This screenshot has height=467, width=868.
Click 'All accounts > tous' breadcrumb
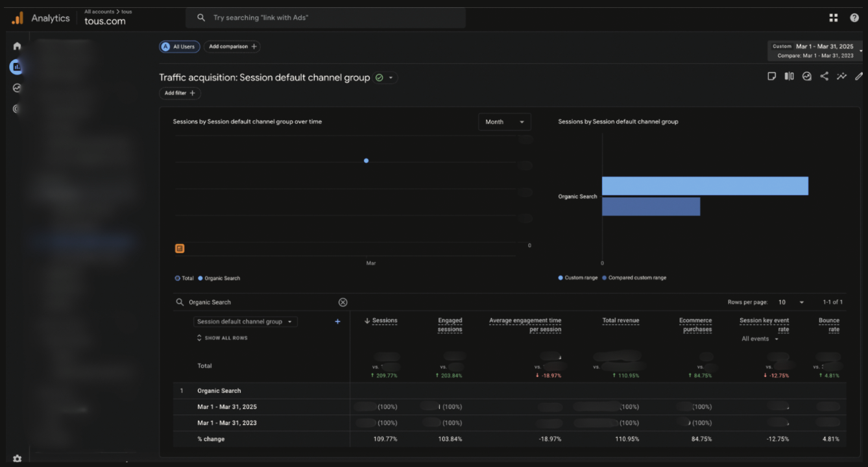coord(108,12)
